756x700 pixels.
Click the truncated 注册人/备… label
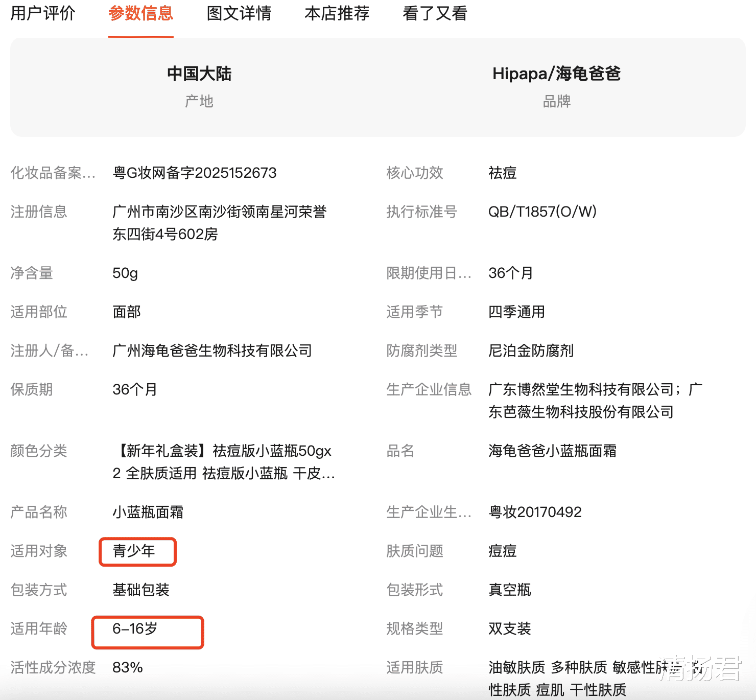pos(50,351)
